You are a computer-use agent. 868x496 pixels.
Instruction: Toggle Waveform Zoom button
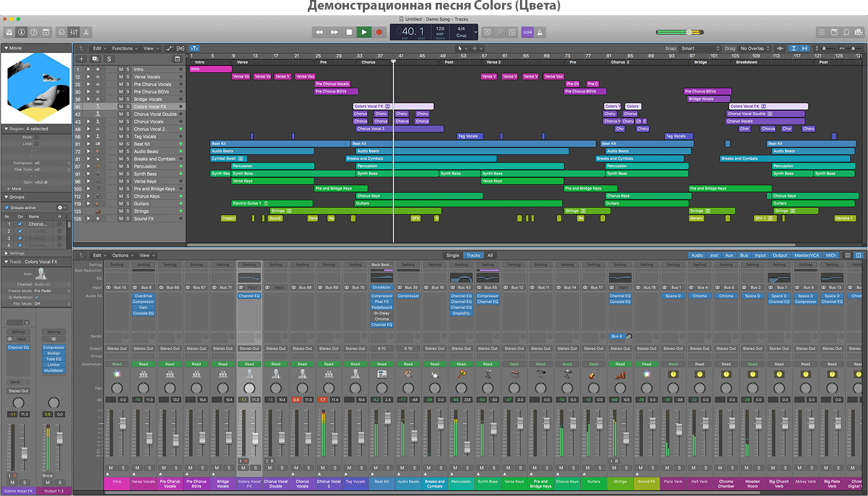click(781, 49)
